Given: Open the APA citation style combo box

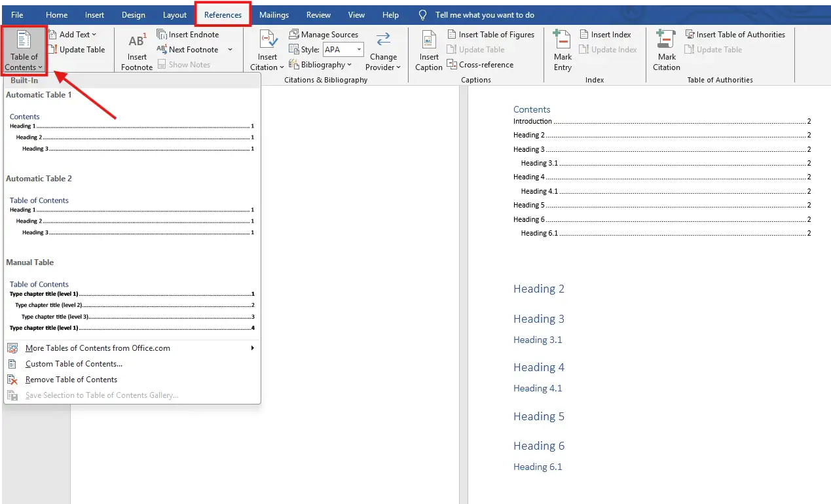Looking at the screenshot, I should (x=343, y=49).
